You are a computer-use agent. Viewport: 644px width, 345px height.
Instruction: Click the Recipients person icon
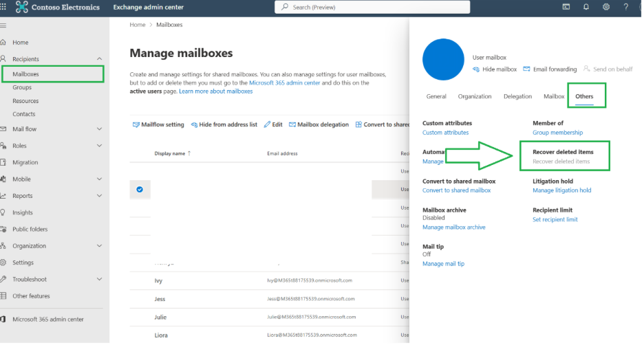3,58
